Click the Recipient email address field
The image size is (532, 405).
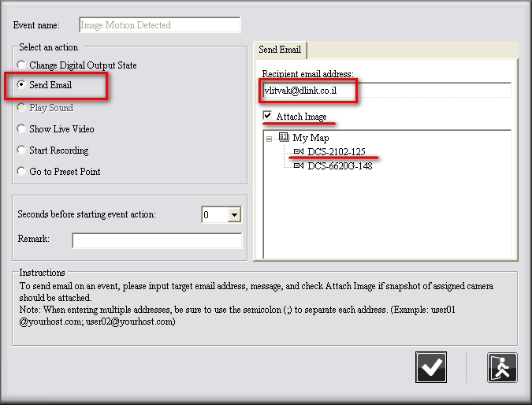(x=386, y=90)
